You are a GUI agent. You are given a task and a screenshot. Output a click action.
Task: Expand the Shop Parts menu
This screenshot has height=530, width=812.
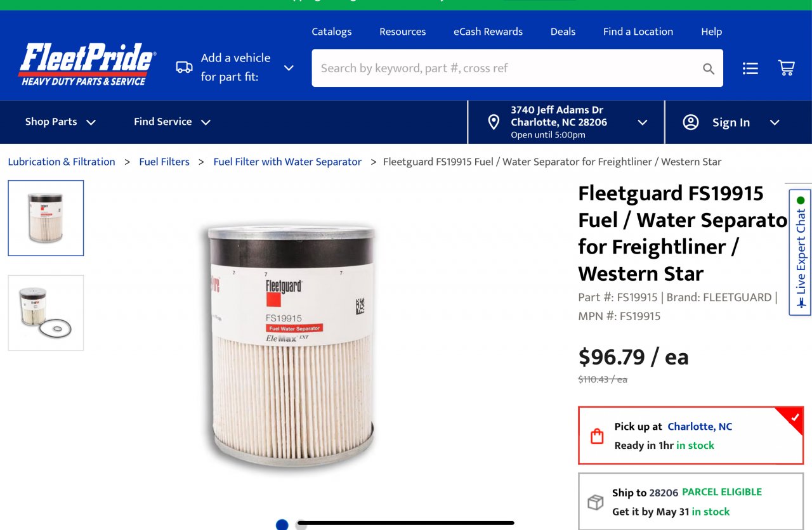tap(60, 122)
